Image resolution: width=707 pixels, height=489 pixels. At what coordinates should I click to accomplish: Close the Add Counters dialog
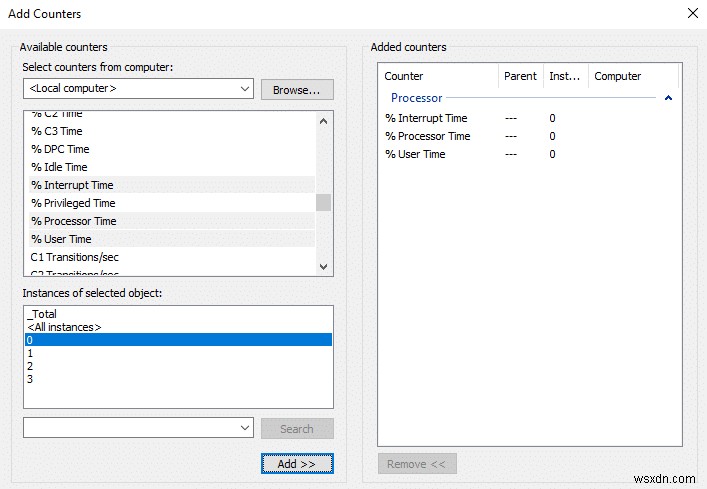(x=693, y=13)
